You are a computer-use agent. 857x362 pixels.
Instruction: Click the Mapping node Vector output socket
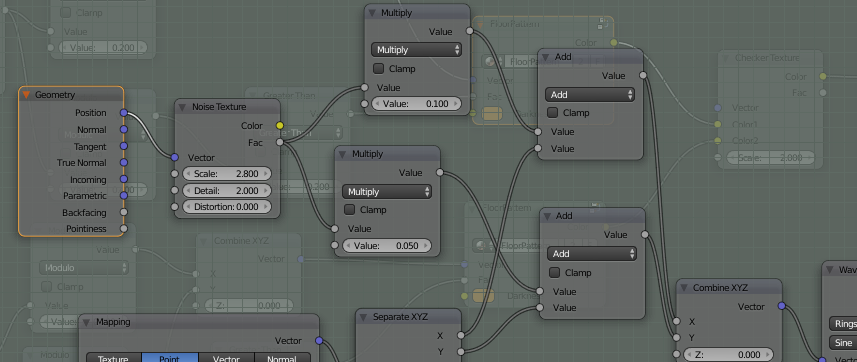[x=319, y=341]
